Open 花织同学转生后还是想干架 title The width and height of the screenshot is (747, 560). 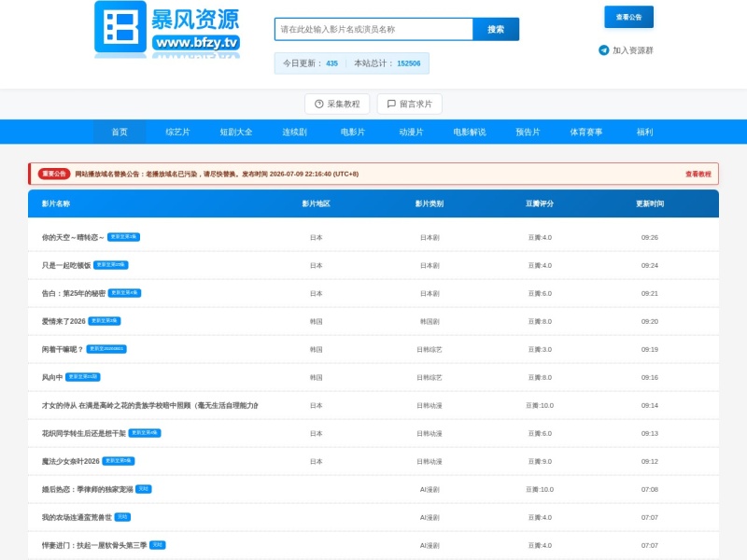84,433
